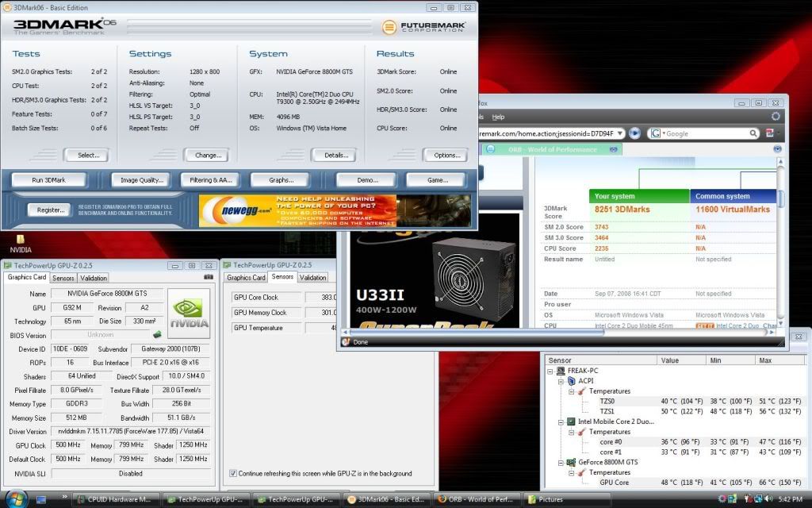The image size is (812, 508).
Task: Click the Firefox activity throbber gear icon
Action: 776,117
